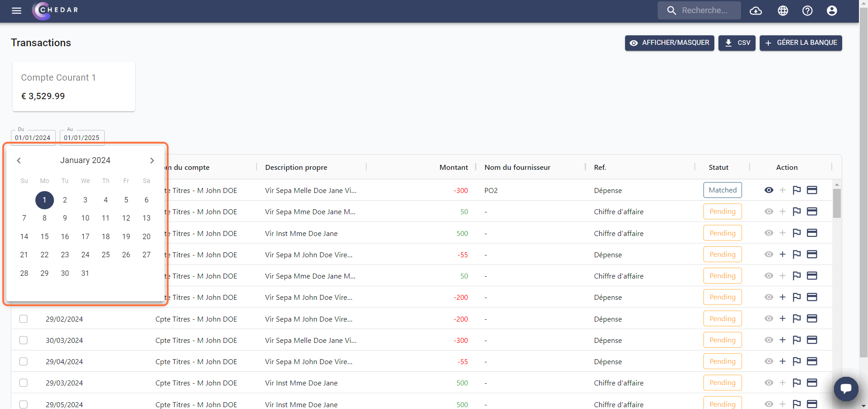
Task: Select day 20 in the calendar
Action: (146, 236)
